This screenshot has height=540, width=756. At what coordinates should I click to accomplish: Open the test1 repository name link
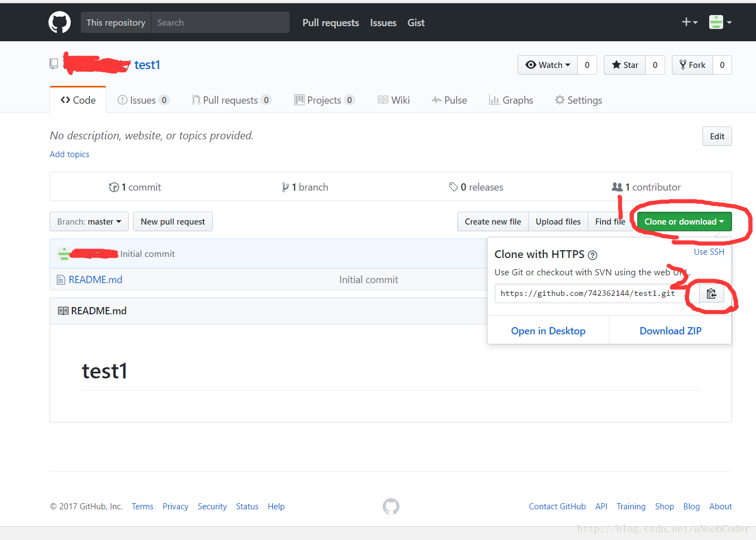[x=147, y=65]
